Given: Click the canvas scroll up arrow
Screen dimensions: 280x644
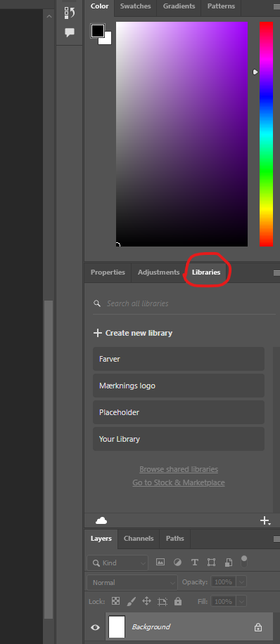Looking at the screenshot, I should click(49, 16).
